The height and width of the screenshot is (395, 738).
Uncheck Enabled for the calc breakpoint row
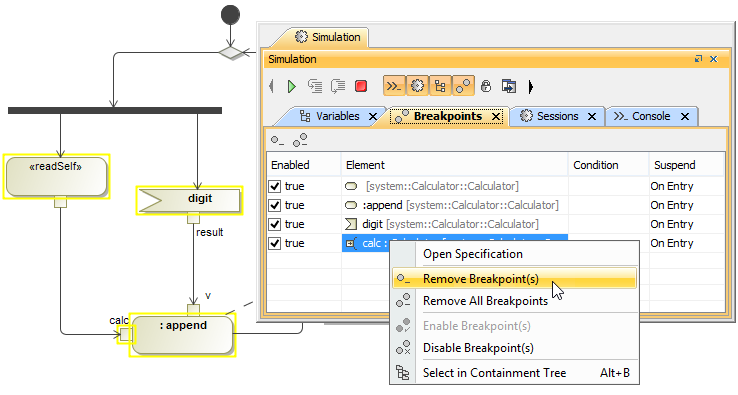point(274,243)
